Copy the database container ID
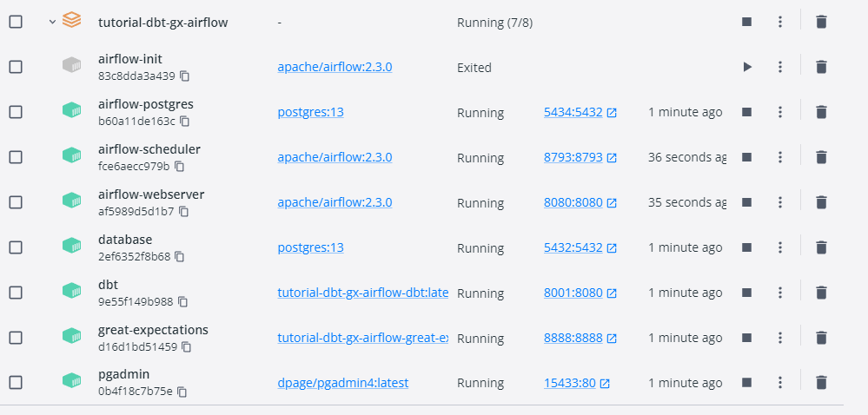The width and height of the screenshot is (868, 415). (x=180, y=256)
